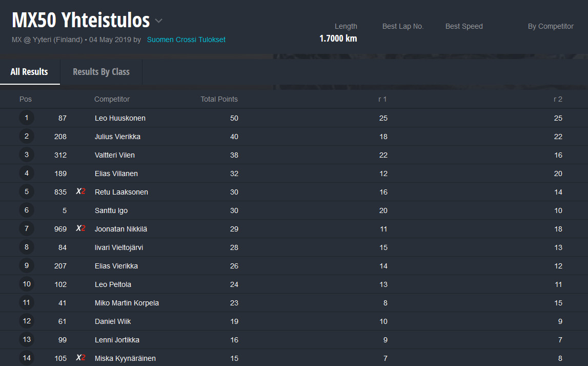The height and width of the screenshot is (366, 588).
Task: Click position badge 5 for Retu Laaksonen
Action: tap(27, 192)
